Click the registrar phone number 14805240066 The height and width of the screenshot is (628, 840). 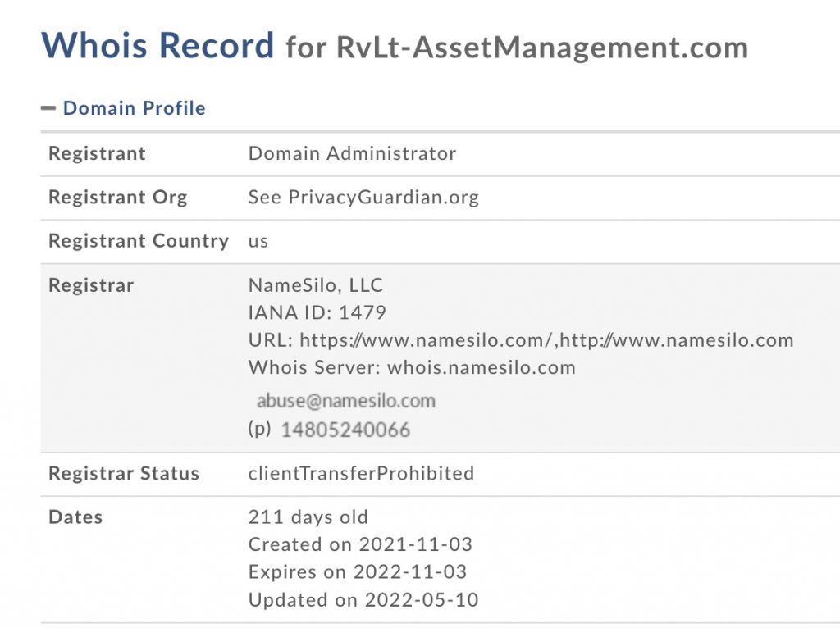[x=345, y=430]
